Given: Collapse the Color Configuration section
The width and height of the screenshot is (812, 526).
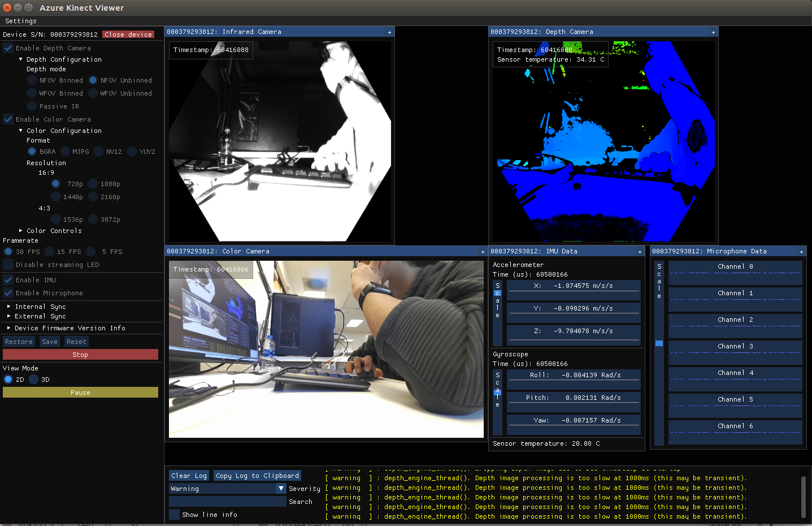Looking at the screenshot, I should pos(21,131).
